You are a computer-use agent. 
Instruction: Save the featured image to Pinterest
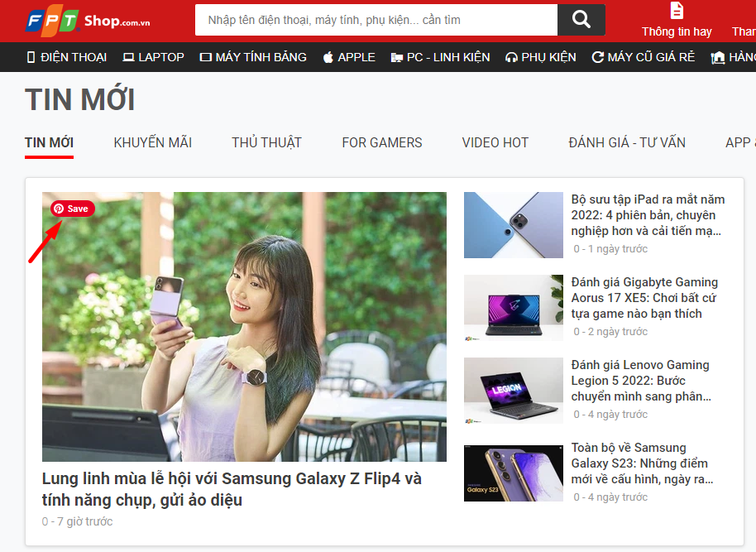72,209
